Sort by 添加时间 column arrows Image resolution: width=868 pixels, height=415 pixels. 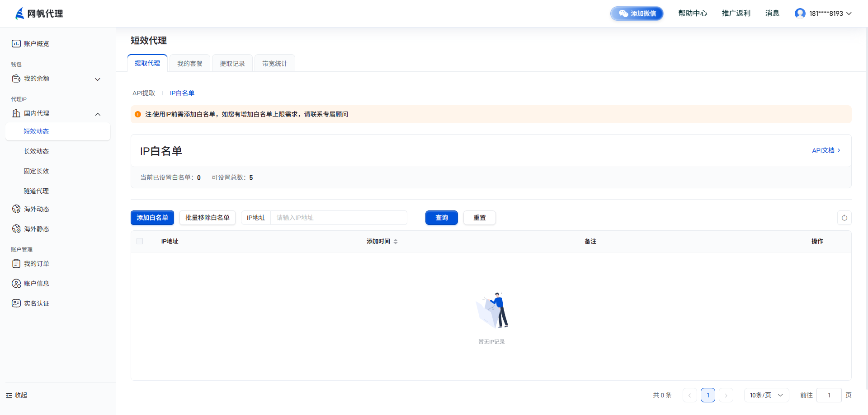(396, 242)
